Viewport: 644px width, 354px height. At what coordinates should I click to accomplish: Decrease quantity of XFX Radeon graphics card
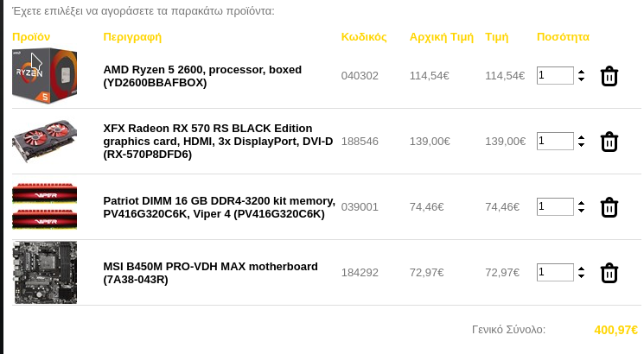click(581, 145)
